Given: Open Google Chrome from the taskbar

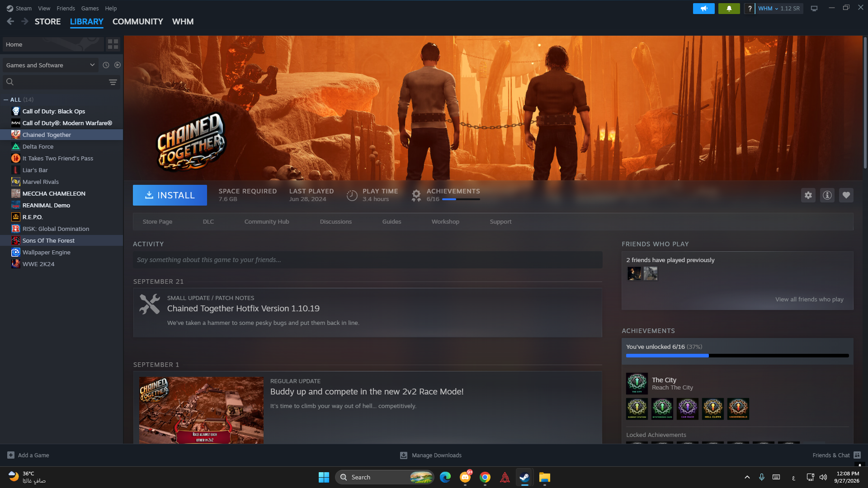Looking at the screenshot, I should point(485,477).
